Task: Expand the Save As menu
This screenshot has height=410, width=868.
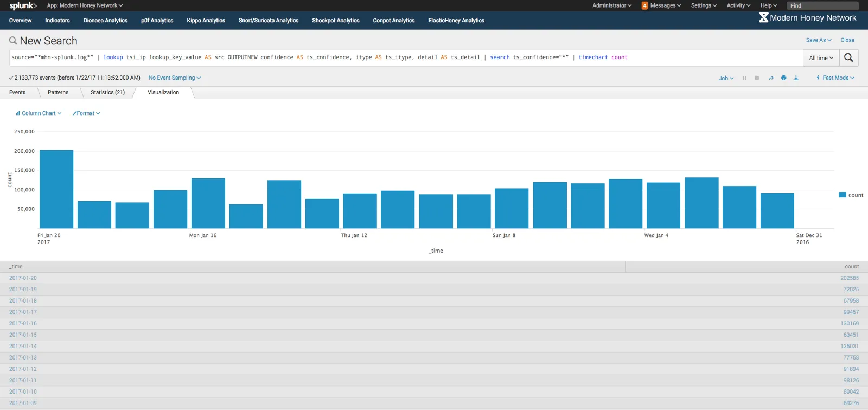Action: point(818,40)
